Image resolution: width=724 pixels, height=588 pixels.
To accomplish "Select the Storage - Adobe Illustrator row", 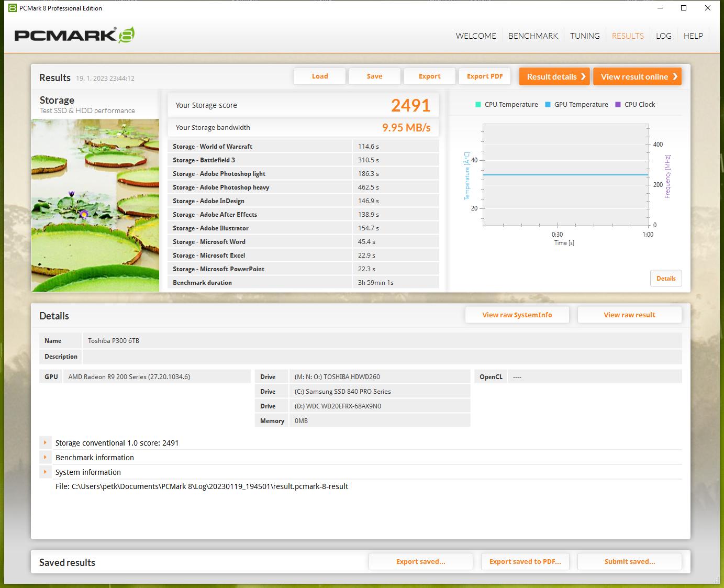I will pos(303,228).
